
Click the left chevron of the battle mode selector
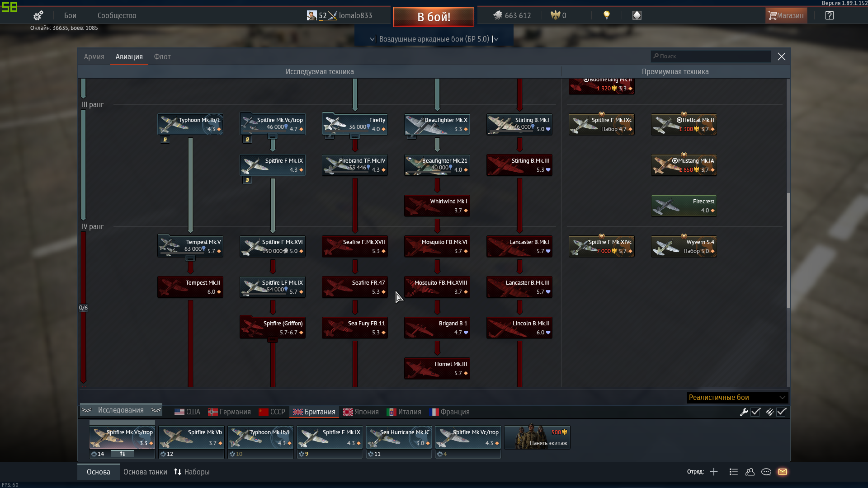(x=373, y=39)
